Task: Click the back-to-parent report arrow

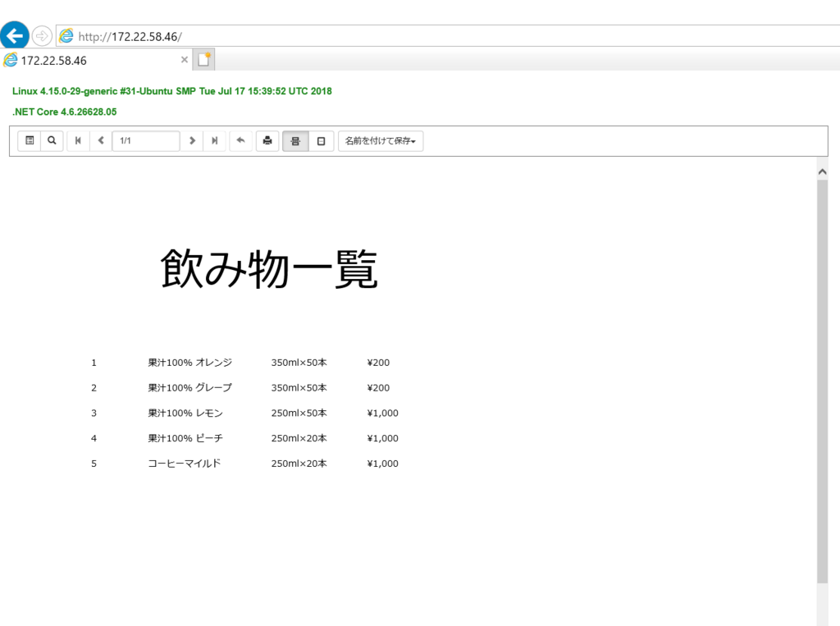Action: coord(241,141)
